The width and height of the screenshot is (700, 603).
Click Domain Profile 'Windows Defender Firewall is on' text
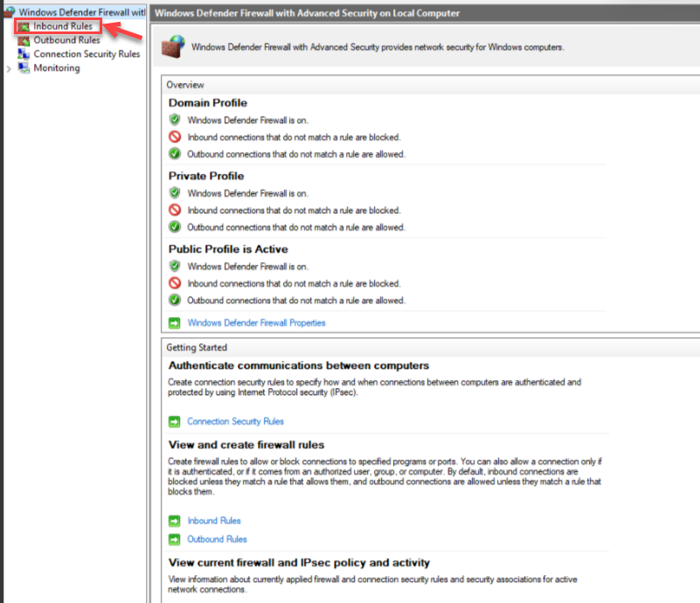point(248,120)
